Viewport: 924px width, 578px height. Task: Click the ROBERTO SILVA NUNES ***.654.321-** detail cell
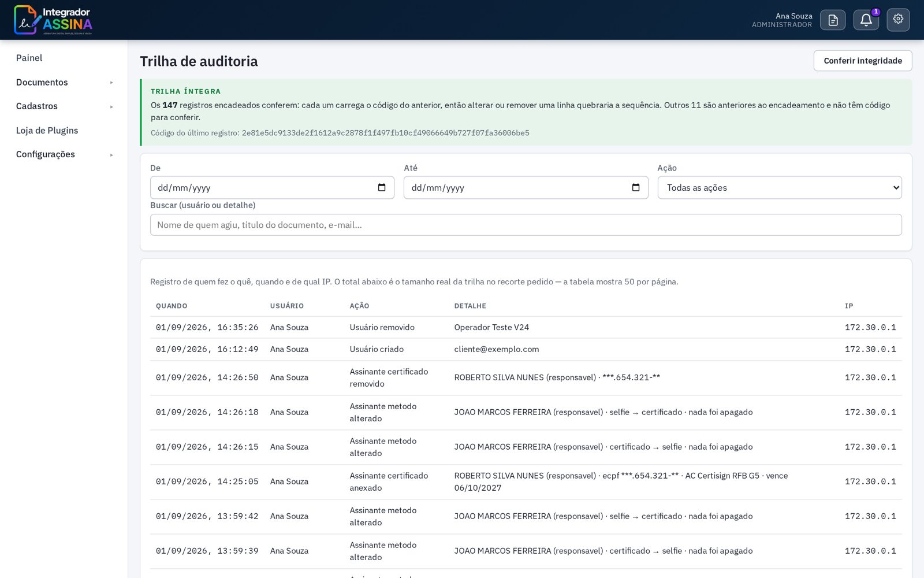(557, 377)
